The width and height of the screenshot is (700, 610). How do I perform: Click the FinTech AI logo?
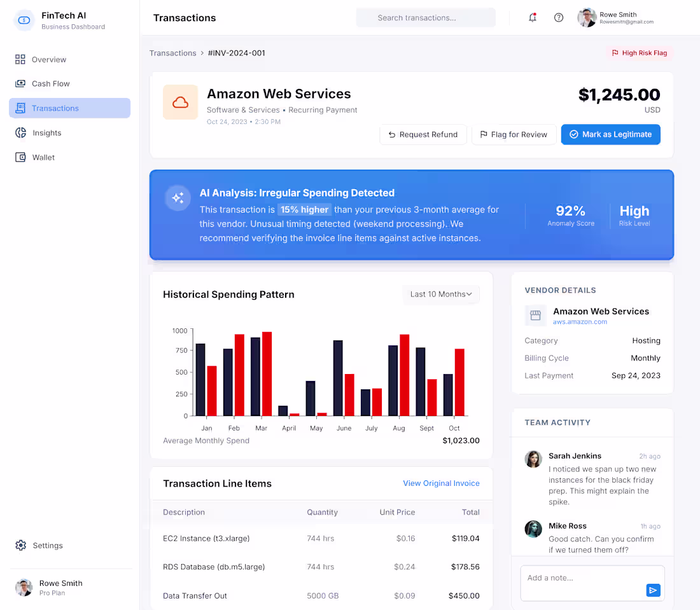click(24, 20)
